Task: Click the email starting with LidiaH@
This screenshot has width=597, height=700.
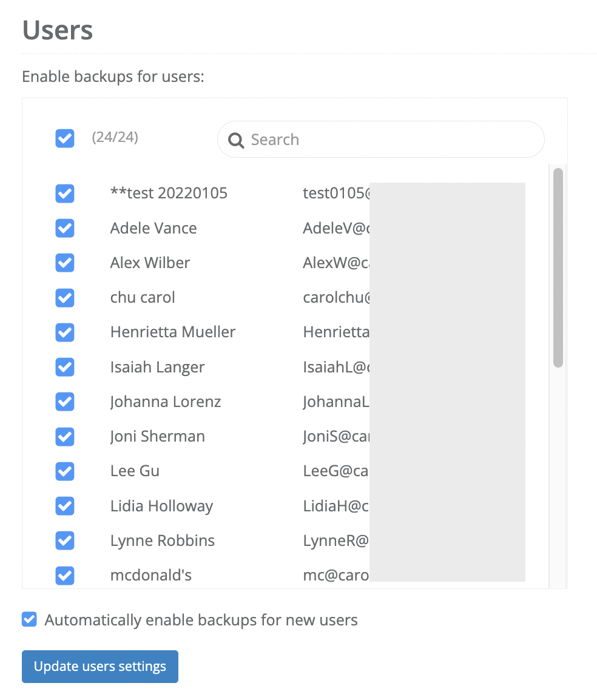Action: pos(336,506)
